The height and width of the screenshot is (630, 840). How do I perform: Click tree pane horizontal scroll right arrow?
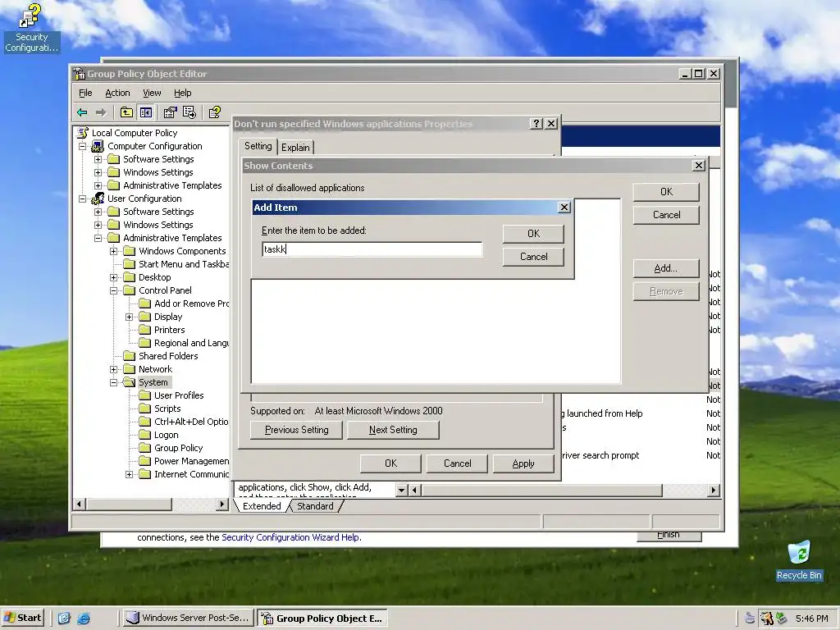222,504
